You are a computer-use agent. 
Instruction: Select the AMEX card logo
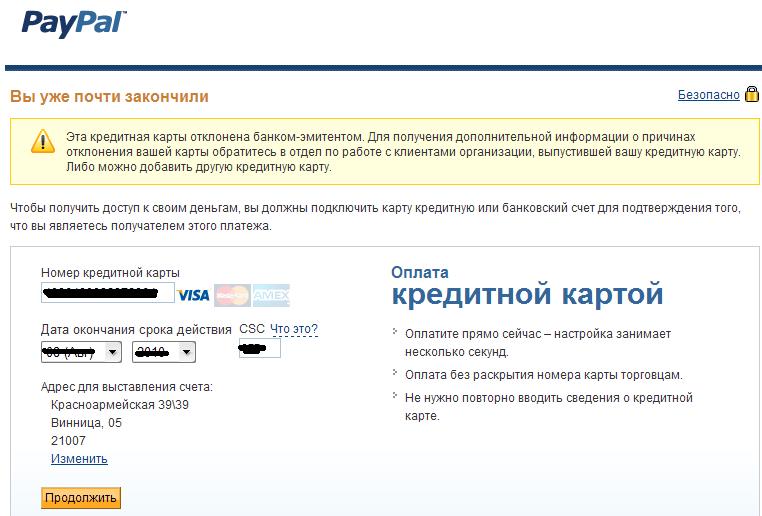(271, 295)
